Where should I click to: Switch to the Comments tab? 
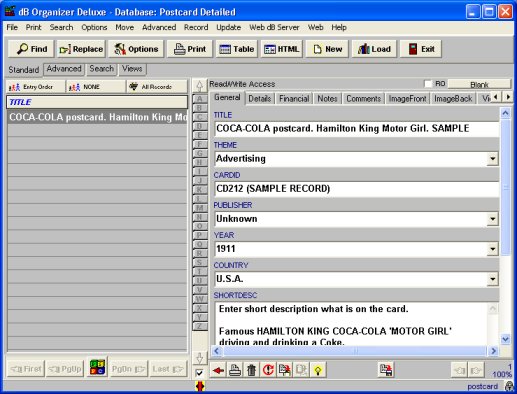click(x=363, y=99)
